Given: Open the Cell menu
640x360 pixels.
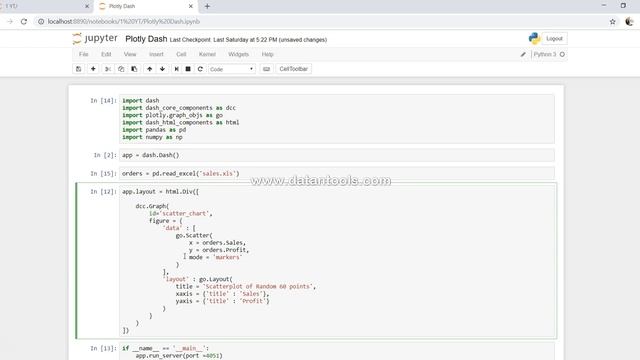Looking at the screenshot, I should pyautogui.click(x=181, y=54).
